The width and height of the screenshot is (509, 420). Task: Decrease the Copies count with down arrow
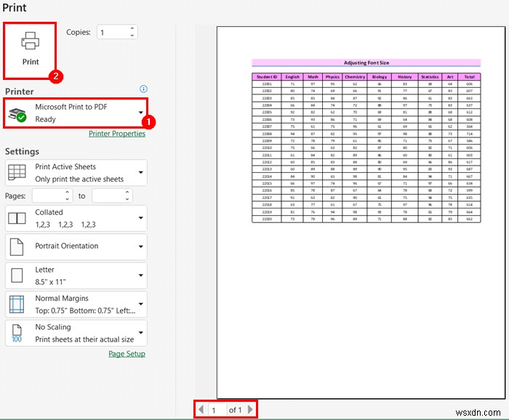(x=132, y=36)
